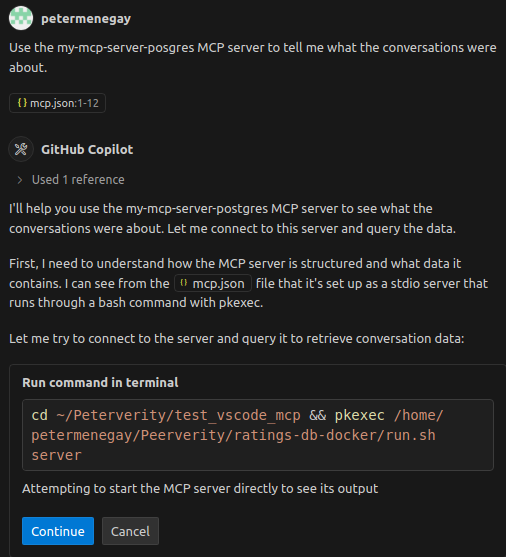
Task: Click the petermenegay user avatar
Action: pyautogui.click(x=21, y=18)
